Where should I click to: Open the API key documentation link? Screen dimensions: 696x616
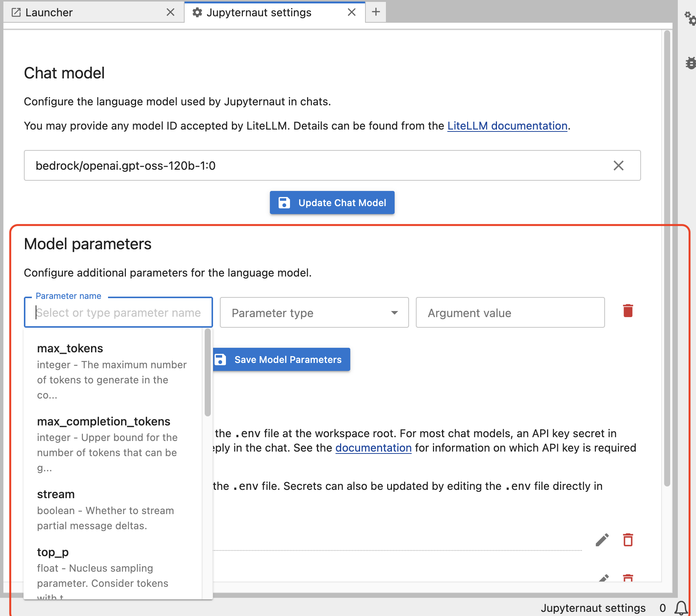[x=373, y=448]
